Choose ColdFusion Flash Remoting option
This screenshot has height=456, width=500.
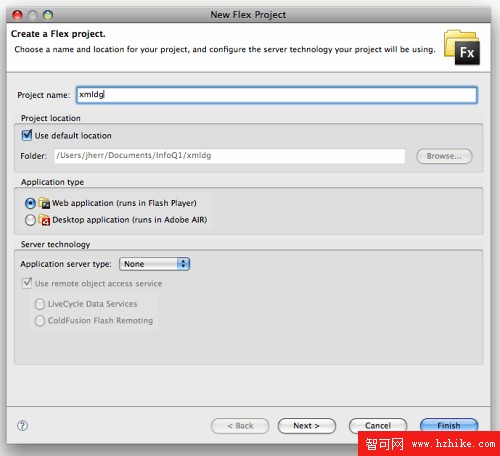tap(40, 321)
